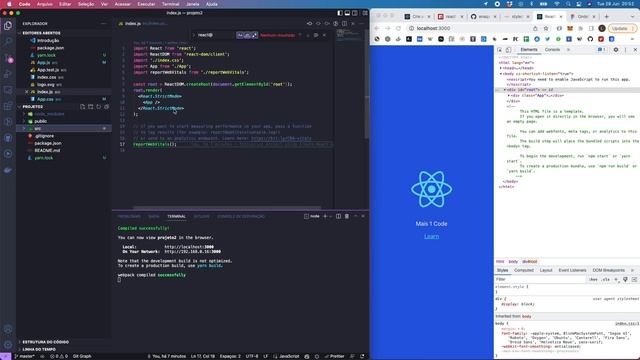Click the editor horizontal scrollbar
The image size is (640, 360).
tap(227, 208)
